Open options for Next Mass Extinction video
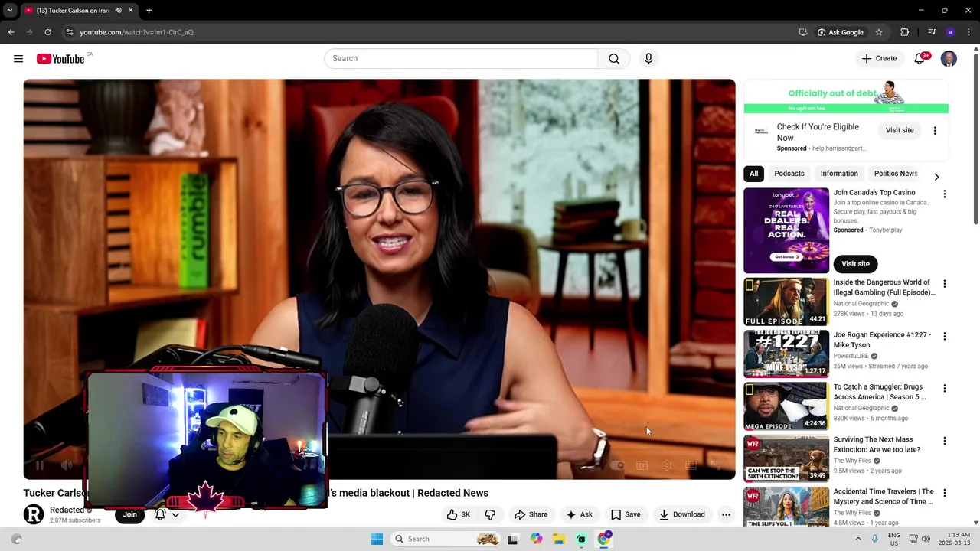This screenshot has height=551, width=980. point(944,442)
